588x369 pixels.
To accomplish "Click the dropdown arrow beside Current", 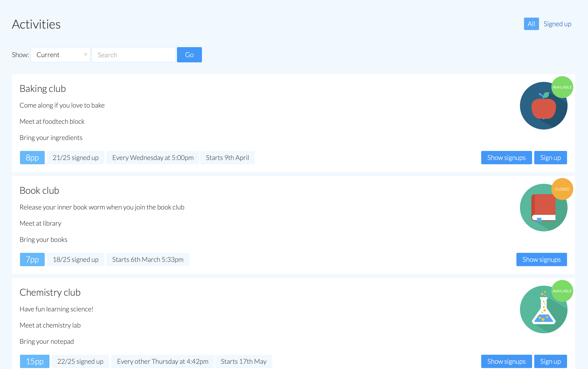I will pyautogui.click(x=85, y=55).
